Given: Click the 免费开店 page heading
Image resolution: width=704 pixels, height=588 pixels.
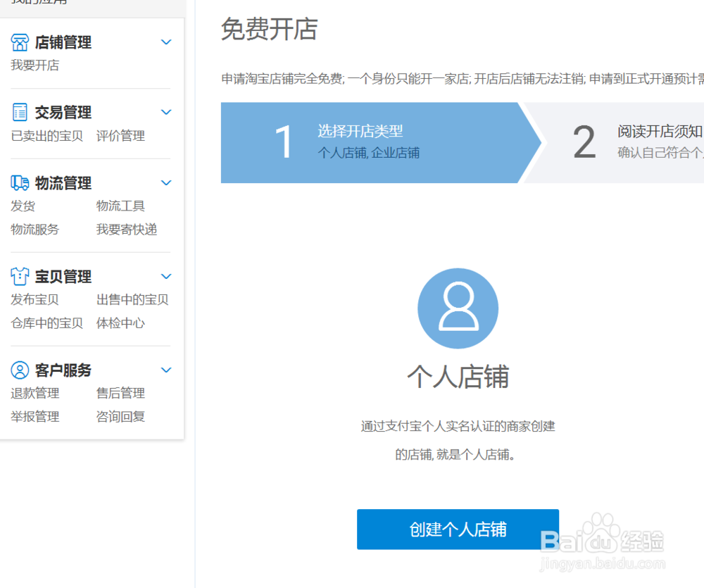Looking at the screenshot, I should click(270, 29).
